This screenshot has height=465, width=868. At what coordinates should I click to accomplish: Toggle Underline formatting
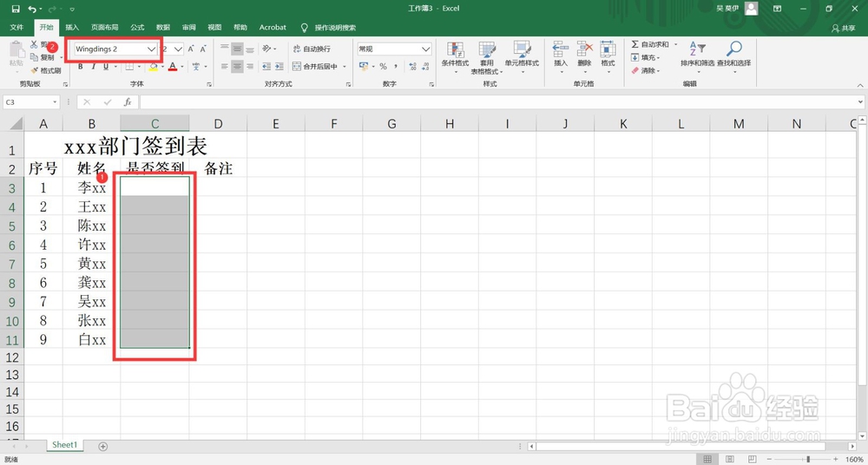106,67
